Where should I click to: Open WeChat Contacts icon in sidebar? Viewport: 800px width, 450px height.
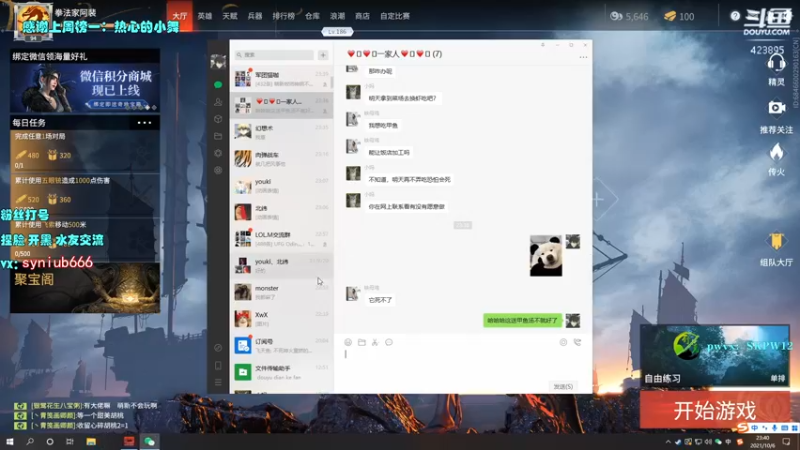218,102
